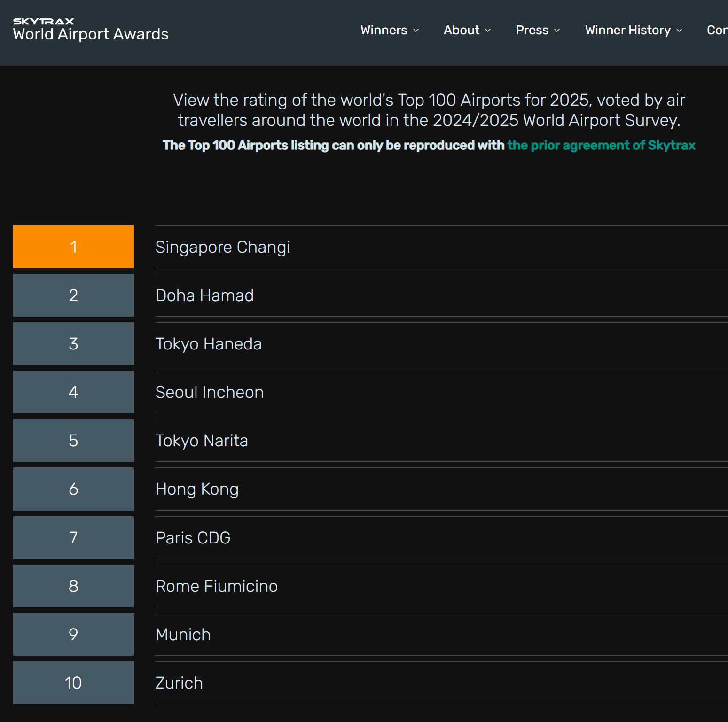Select Munich airport listing
Viewport: 728px width, 722px height.
(183, 635)
